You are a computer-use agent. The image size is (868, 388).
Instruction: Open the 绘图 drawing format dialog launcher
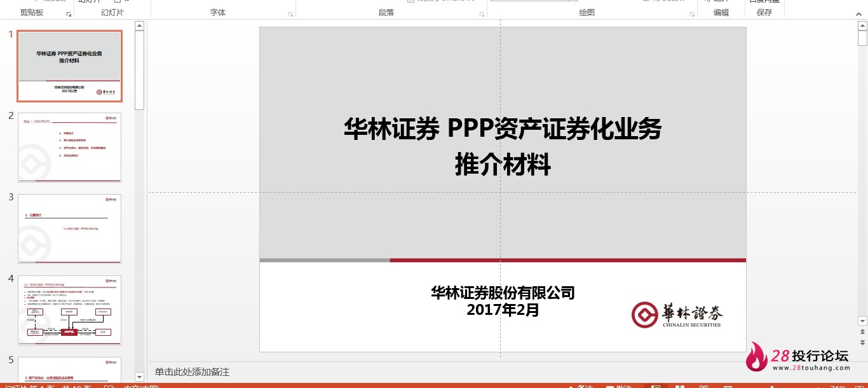pos(691,14)
